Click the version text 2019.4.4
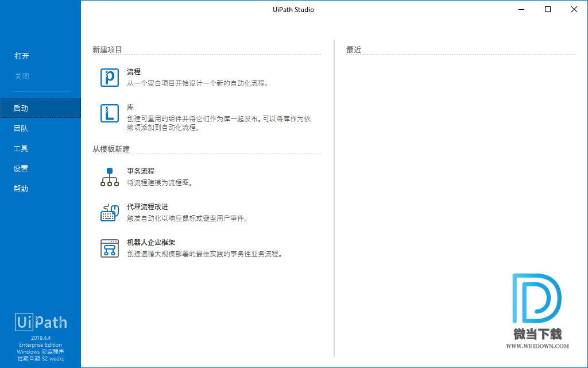588x368 pixels. pyautogui.click(x=41, y=338)
